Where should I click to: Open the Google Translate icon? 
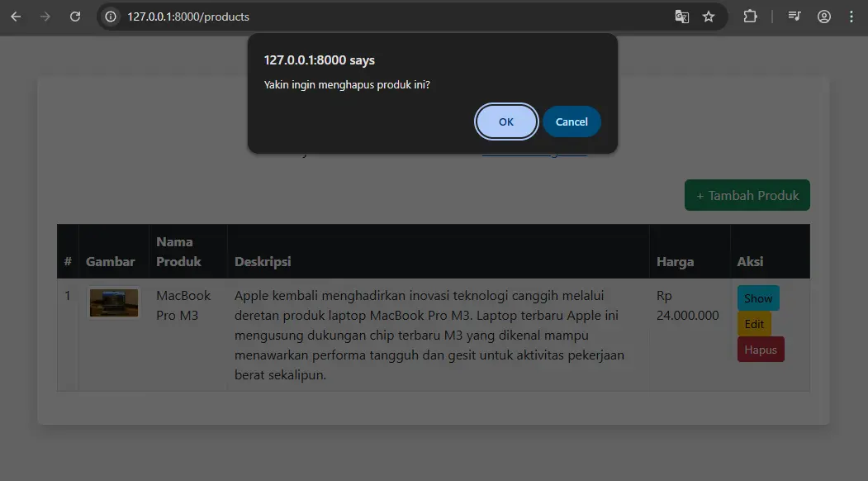click(x=681, y=17)
